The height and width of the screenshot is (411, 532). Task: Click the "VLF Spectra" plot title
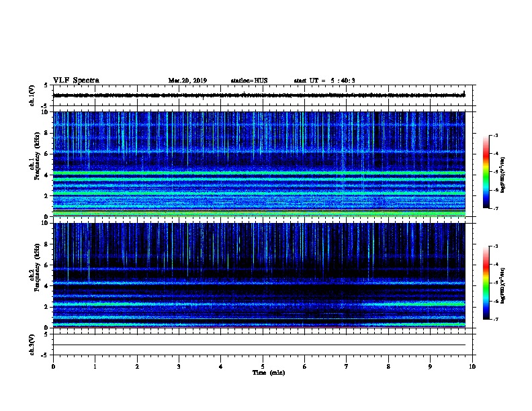click(76, 81)
